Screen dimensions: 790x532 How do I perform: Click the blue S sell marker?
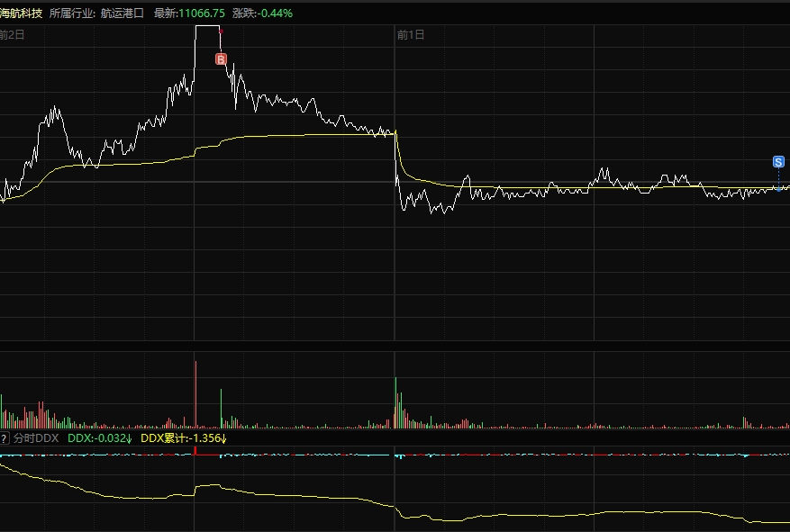[778, 161]
